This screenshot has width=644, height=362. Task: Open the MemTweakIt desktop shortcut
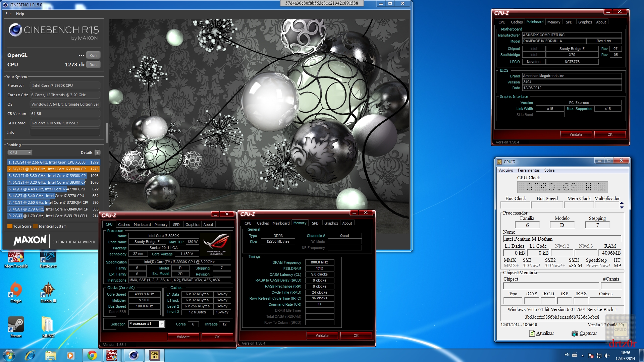[16, 260]
